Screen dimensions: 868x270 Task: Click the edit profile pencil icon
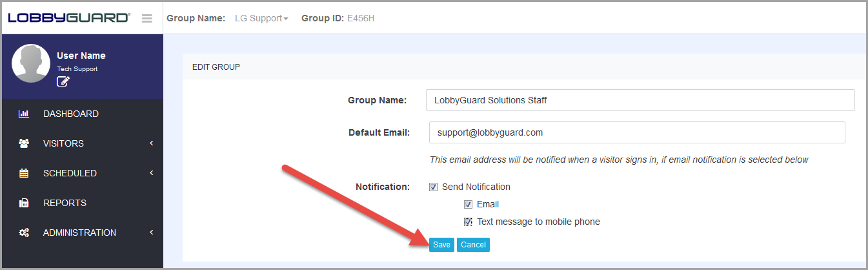click(63, 81)
